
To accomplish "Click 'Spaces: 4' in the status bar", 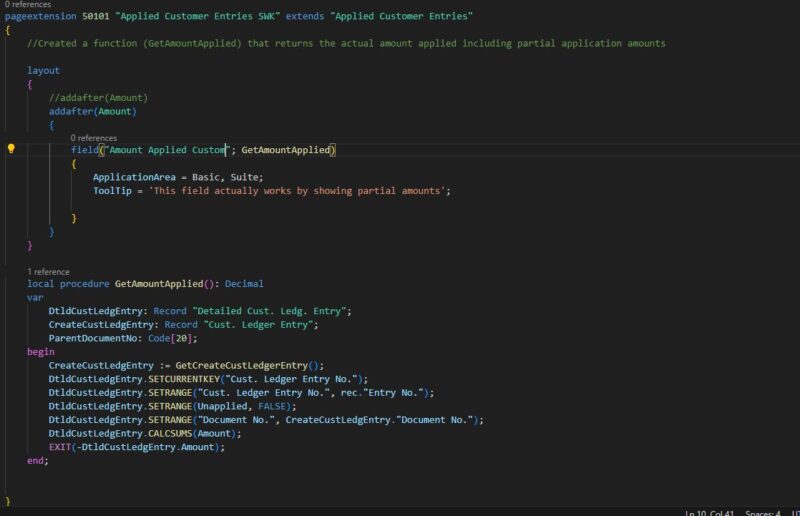I will (x=763, y=512).
